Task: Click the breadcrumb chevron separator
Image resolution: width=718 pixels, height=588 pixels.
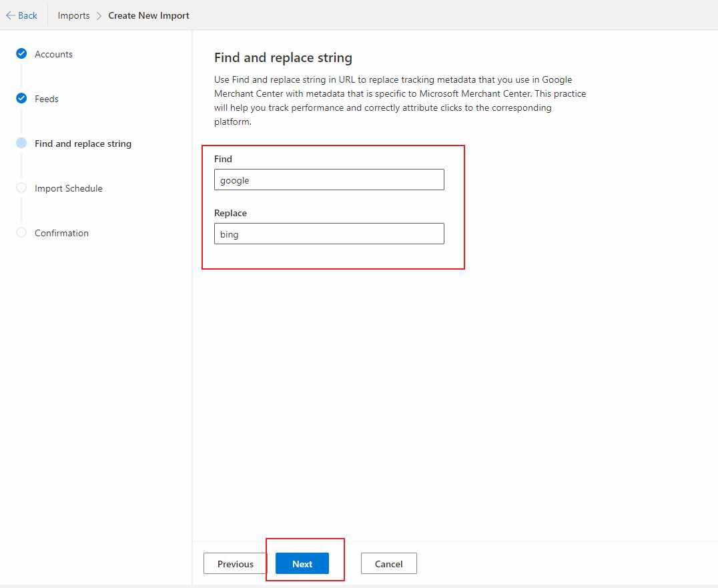Action: coord(99,16)
